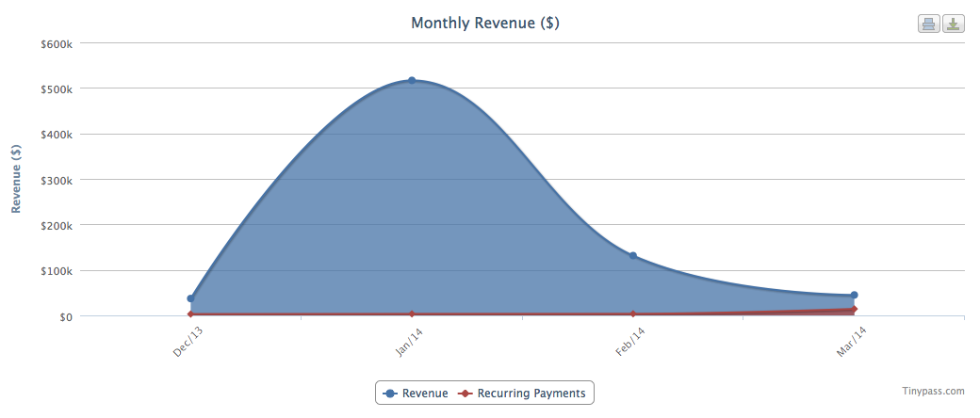Viewport: 980px width, 418px height.
Task: Click the red Recurring Payments legend marker
Action: (465, 394)
